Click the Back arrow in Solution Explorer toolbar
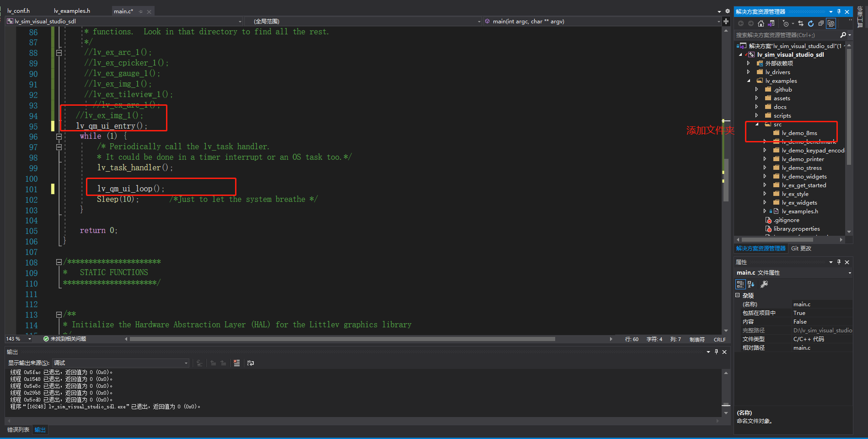 pos(741,23)
